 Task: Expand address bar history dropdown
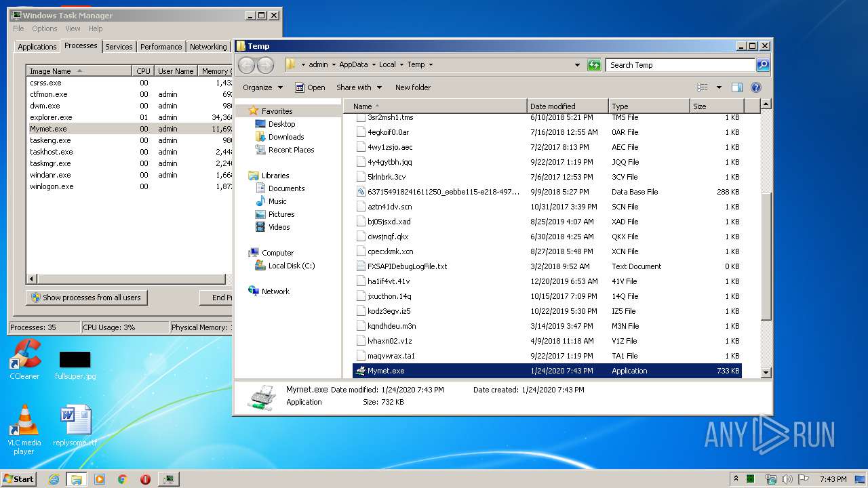[577, 65]
